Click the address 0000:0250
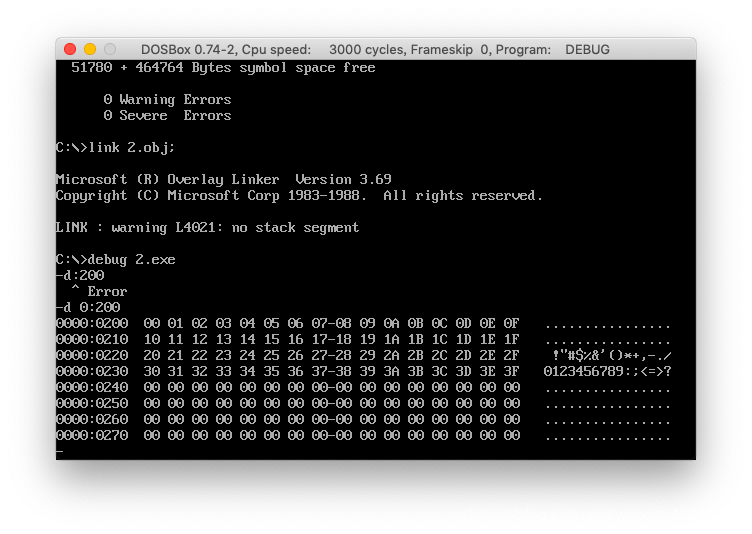 point(92,403)
